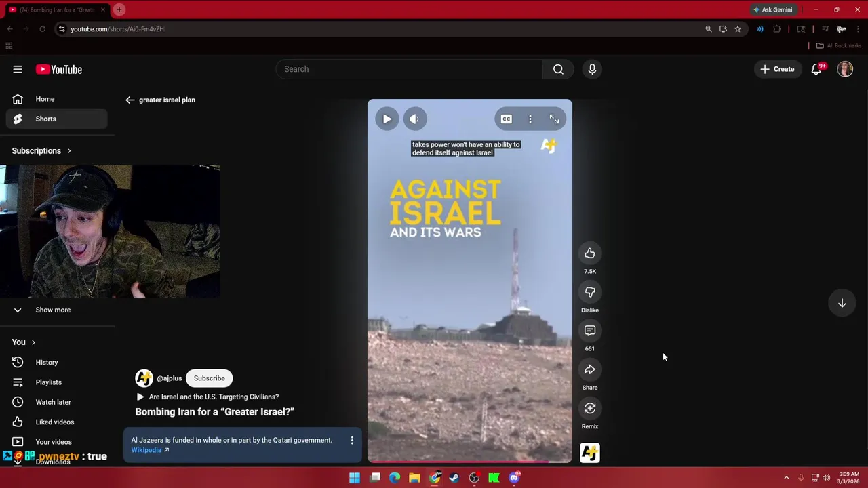Open the account avatar menu
868x488 pixels.
pos(845,69)
